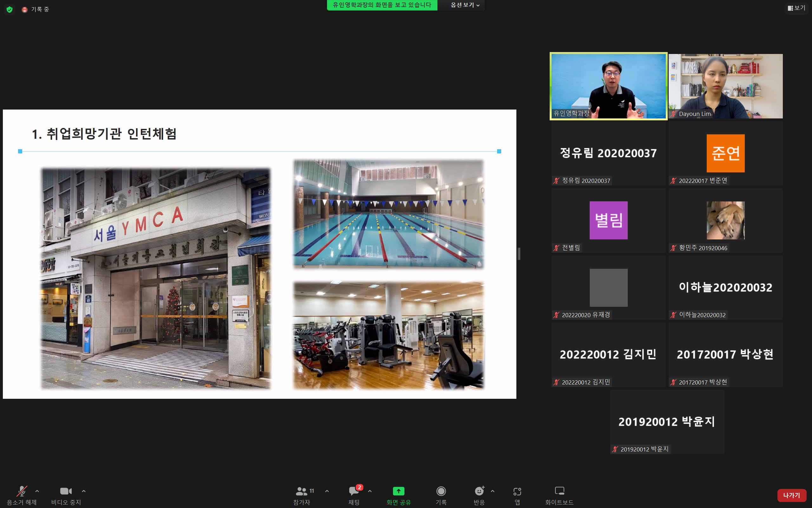This screenshot has height=508, width=812.
Task: Click the fitness gym photo on slide
Action: [389, 335]
